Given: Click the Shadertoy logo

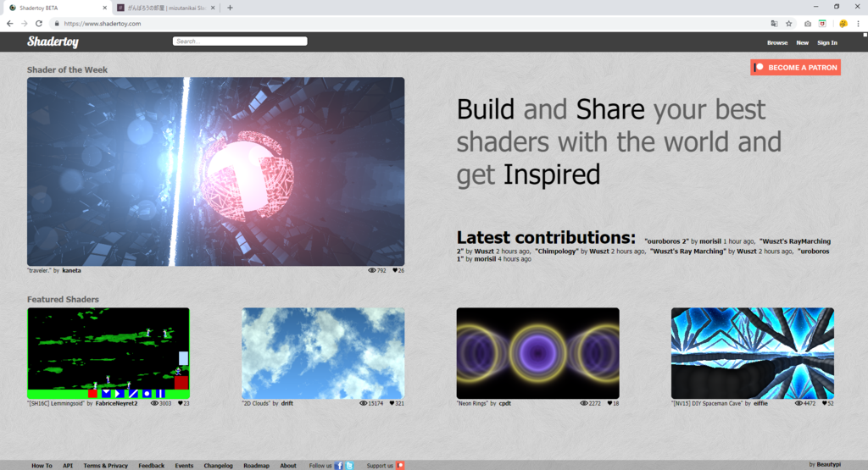Looking at the screenshot, I should [x=53, y=42].
